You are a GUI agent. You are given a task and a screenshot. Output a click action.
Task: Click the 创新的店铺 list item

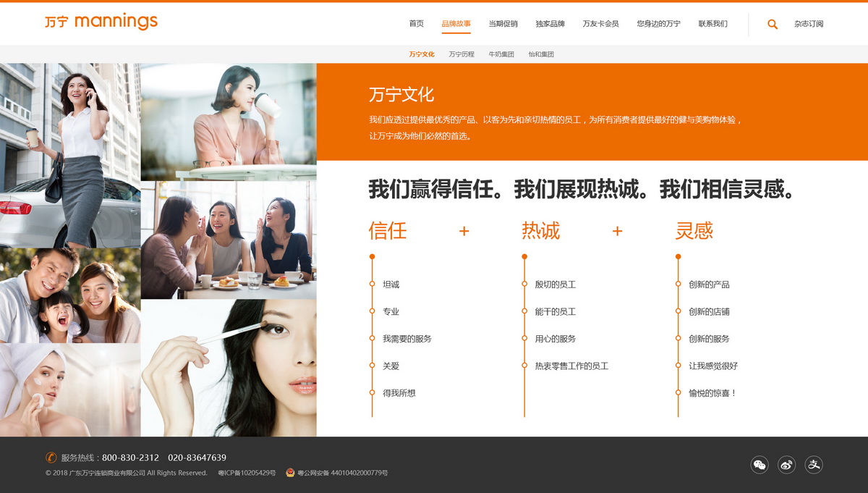pos(709,312)
